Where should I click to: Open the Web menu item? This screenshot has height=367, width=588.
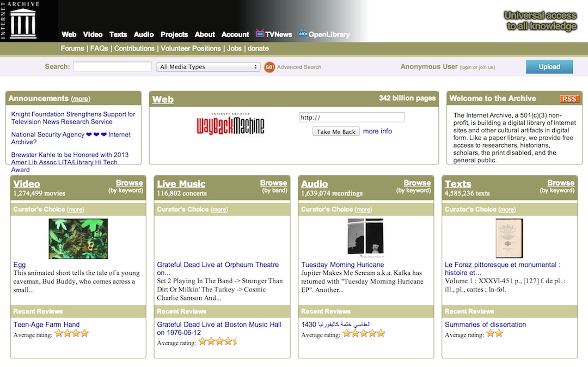pyautogui.click(x=69, y=34)
